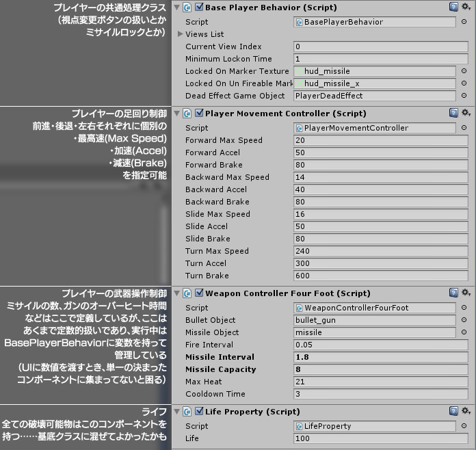Image resolution: width=476 pixels, height=450 pixels.
Task: Click the Turn Max Speed label
Action: tap(217, 251)
